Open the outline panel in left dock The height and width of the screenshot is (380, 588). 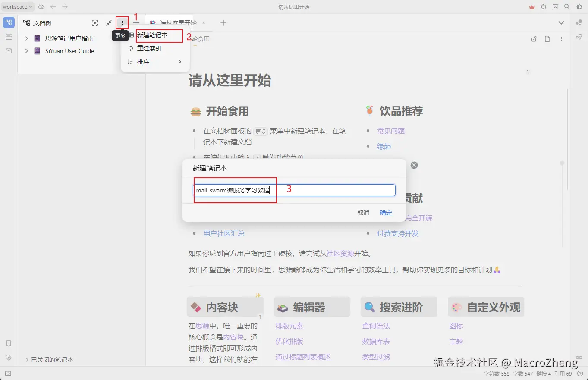point(9,37)
